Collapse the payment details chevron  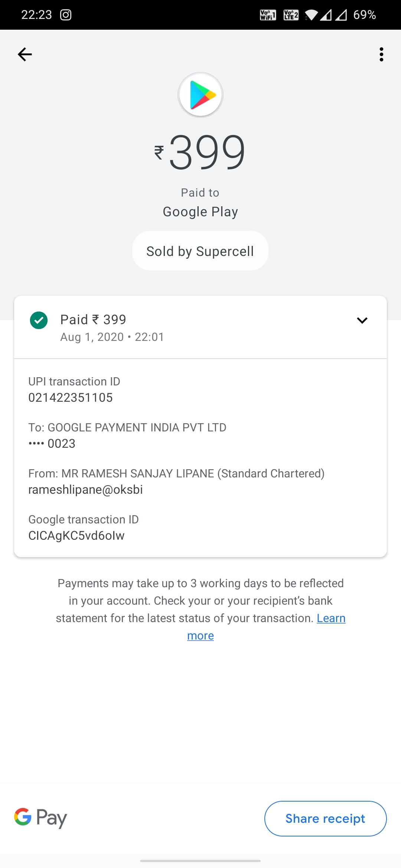362,320
